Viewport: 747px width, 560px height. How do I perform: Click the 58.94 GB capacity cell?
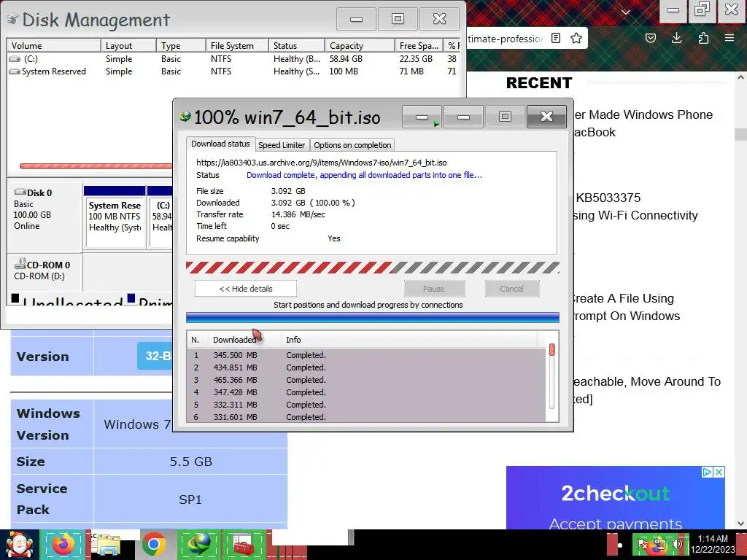click(346, 59)
